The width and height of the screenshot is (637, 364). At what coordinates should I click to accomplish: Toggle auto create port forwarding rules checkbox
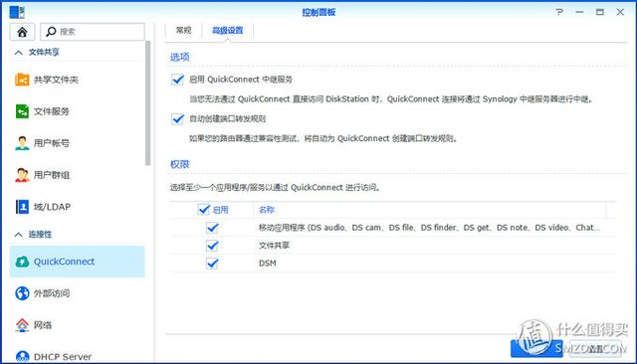click(x=177, y=119)
